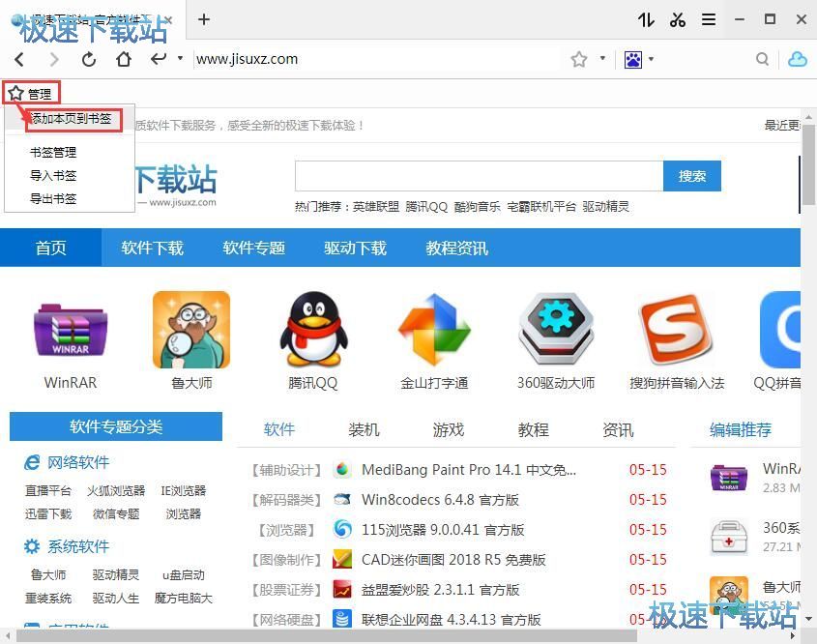Screen dimensions: 817x644
Task: Select the 资讯 list tab
Action: [x=618, y=429]
